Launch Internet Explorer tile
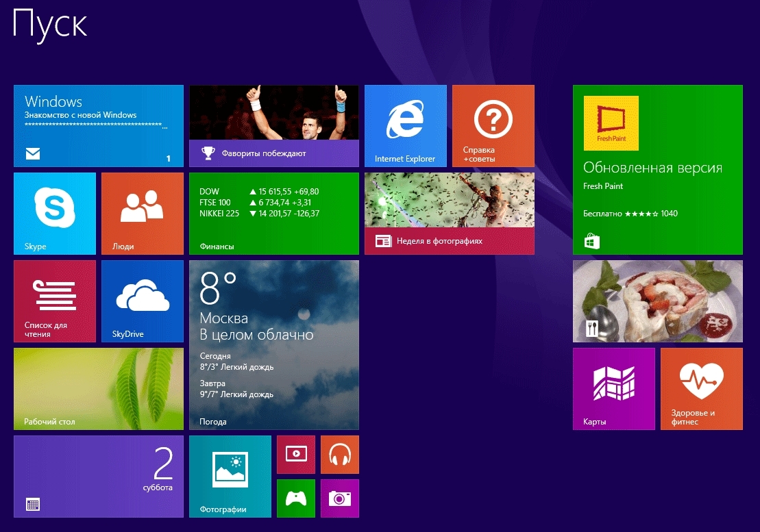Viewport: 760px width, 532px height. (x=406, y=126)
